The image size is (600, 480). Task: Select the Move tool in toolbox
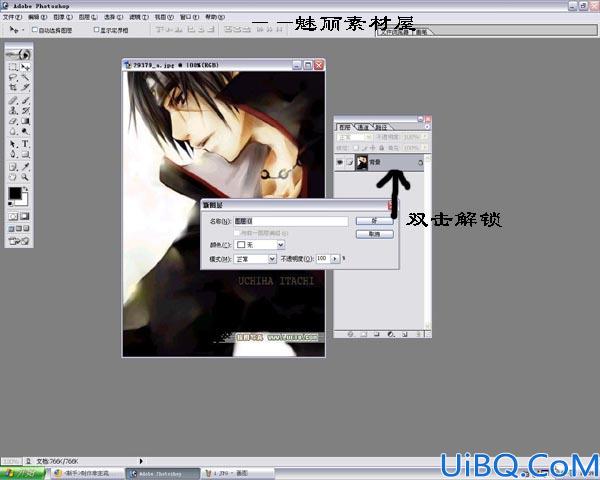[x=25, y=67]
